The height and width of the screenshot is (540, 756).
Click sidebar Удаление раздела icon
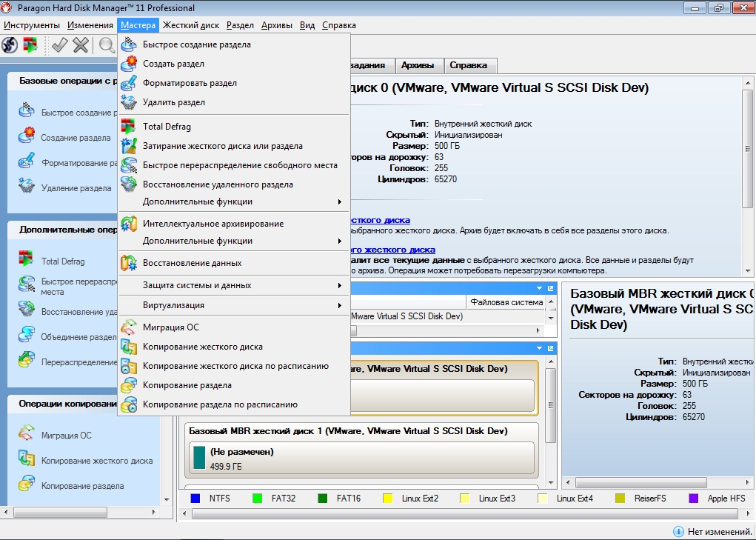coord(27,186)
